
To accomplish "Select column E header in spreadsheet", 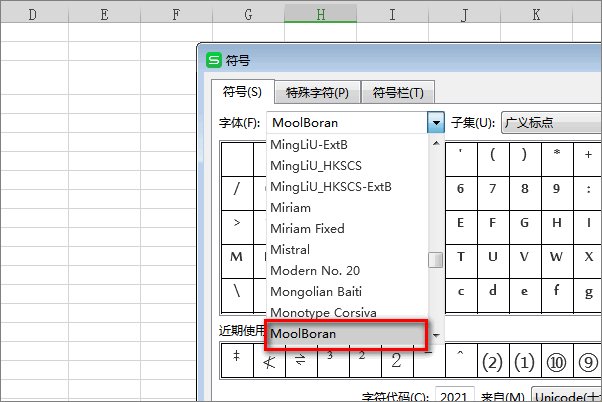I will 104,14.
